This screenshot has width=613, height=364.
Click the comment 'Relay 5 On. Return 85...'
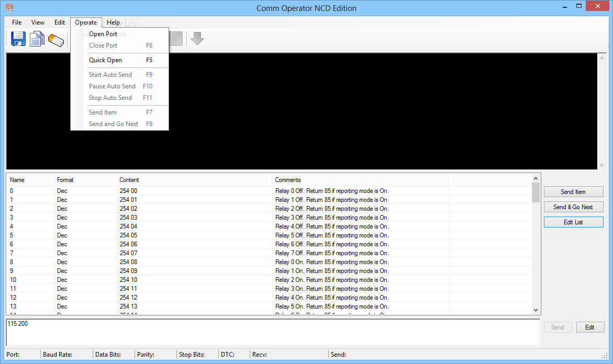pyautogui.click(x=332, y=306)
